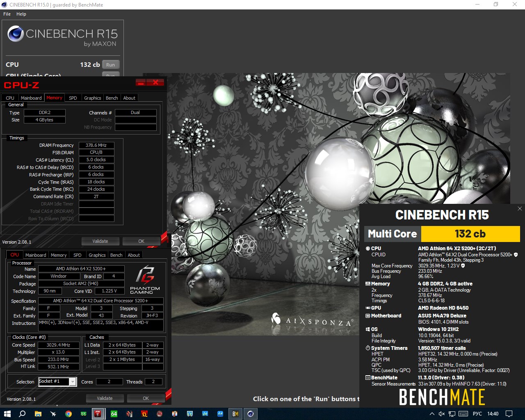The image size is (525, 420).
Task: Select Bench tab in upper CPU-Z window
Action: pyautogui.click(x=112, y=98)
